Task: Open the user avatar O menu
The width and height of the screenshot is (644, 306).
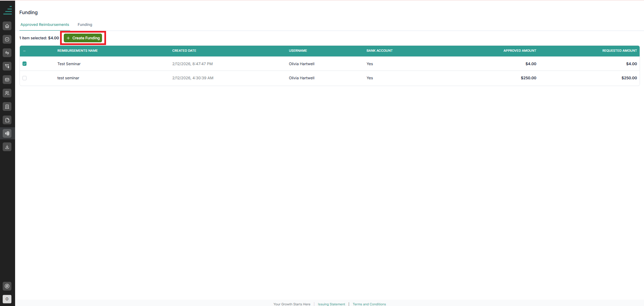Action: (x=7, y=299)
